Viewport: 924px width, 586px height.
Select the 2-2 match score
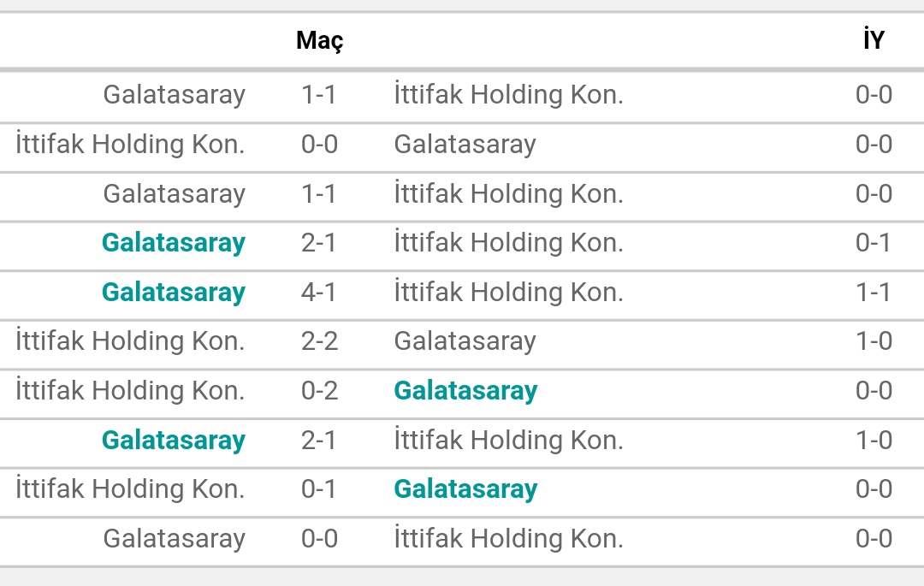[x=319, y=341]
